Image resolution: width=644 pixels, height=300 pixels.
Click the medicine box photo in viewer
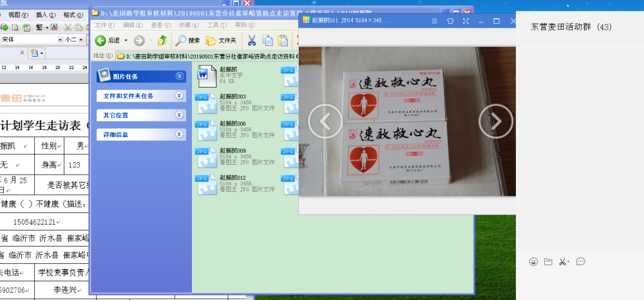407,122
